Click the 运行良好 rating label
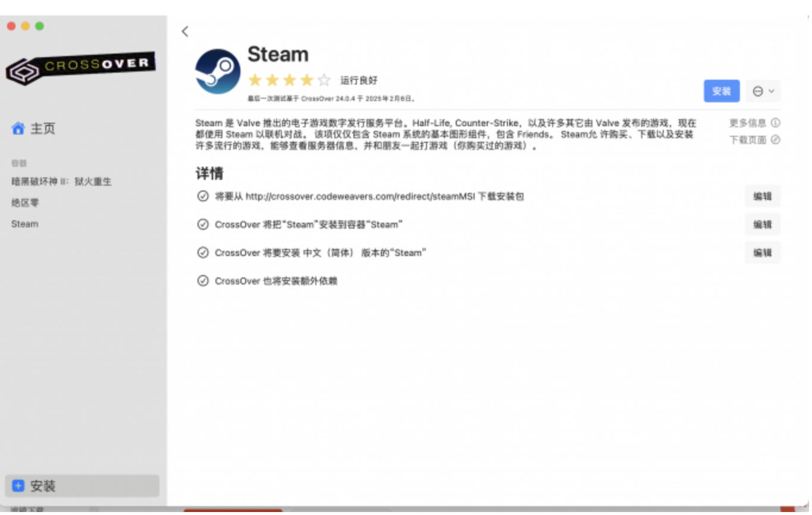Viewport: 812px width, 515px height. 359,80
